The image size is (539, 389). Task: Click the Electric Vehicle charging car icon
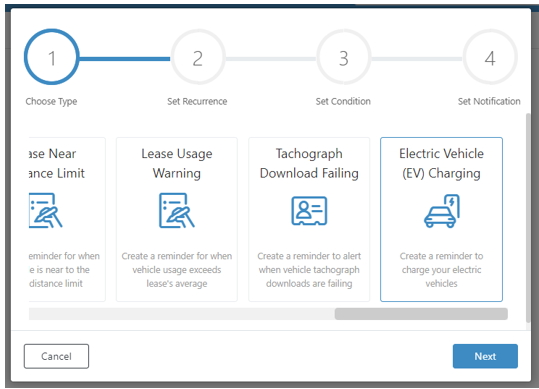point(442,211)
